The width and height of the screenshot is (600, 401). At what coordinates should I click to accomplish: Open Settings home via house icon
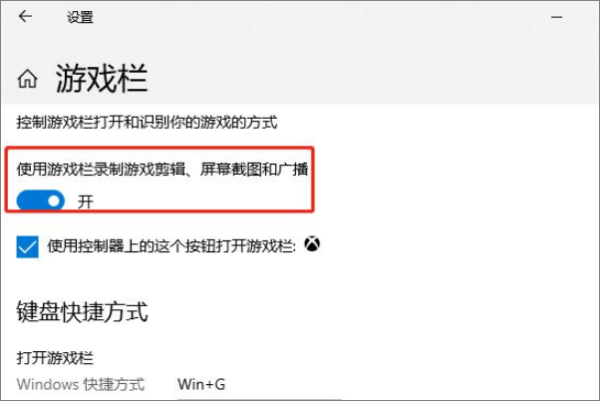pos(27,79)
